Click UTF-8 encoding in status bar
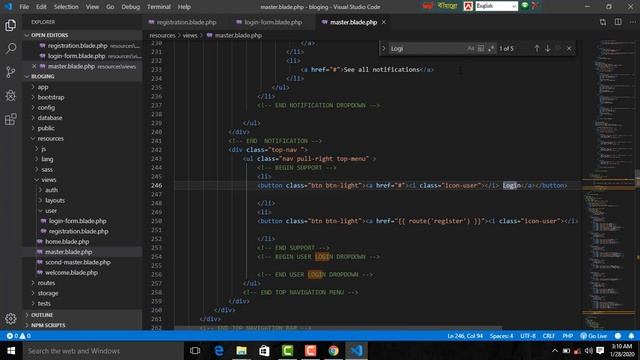This screenshot has width=640, height=360. [528, 336]
